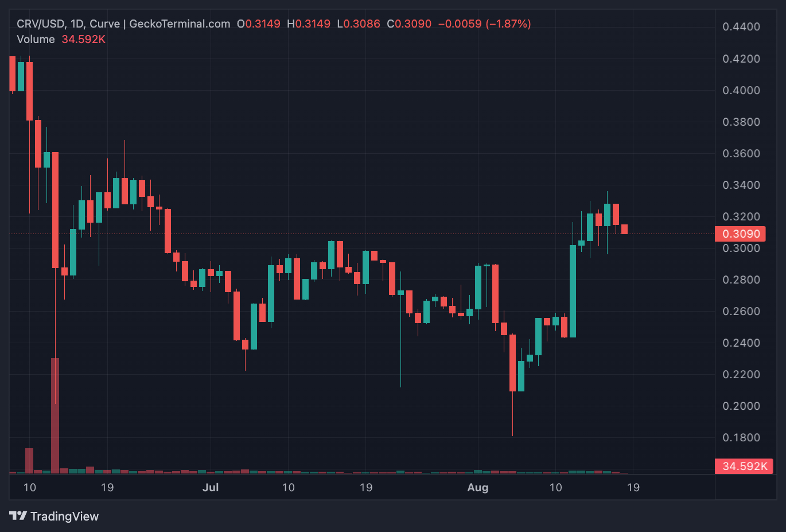786x532 pixels.
Task: Click the 0.2400 price axis label
Action: pos(741,343)
